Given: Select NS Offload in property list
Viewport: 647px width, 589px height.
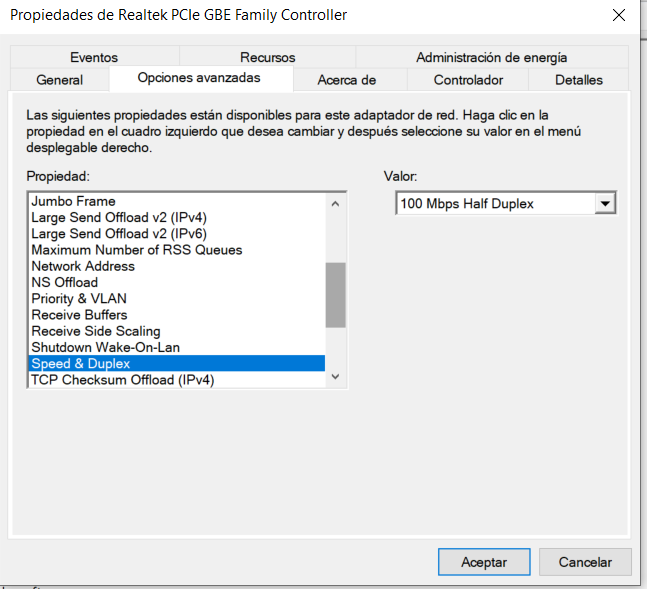Looking at the screenshot, I should pos(177,282).
